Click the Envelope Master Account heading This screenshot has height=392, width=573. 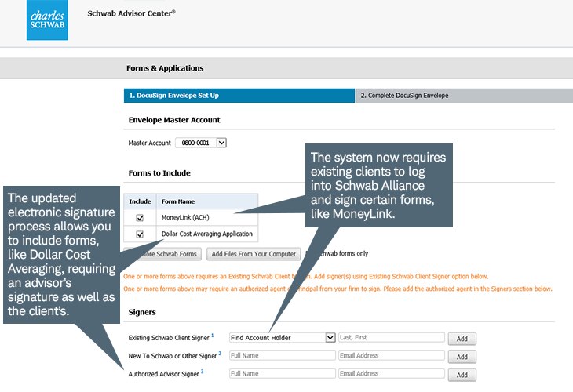click(174, 120)
